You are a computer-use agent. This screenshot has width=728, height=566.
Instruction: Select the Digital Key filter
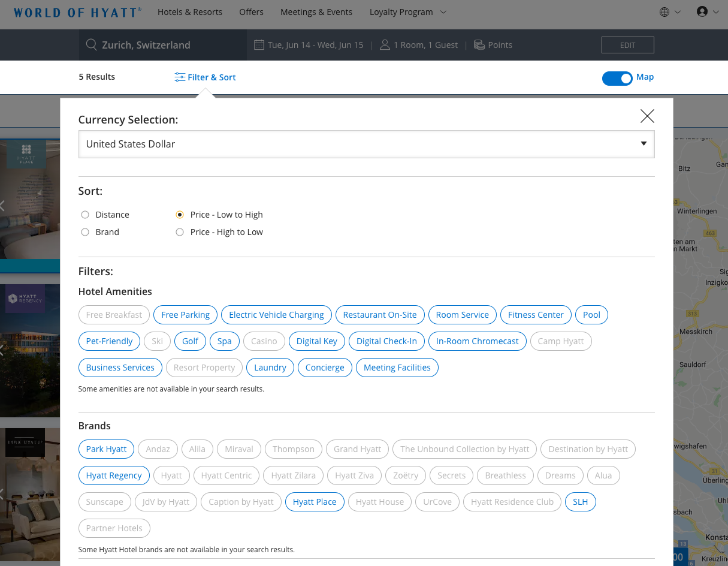[317, 341]
